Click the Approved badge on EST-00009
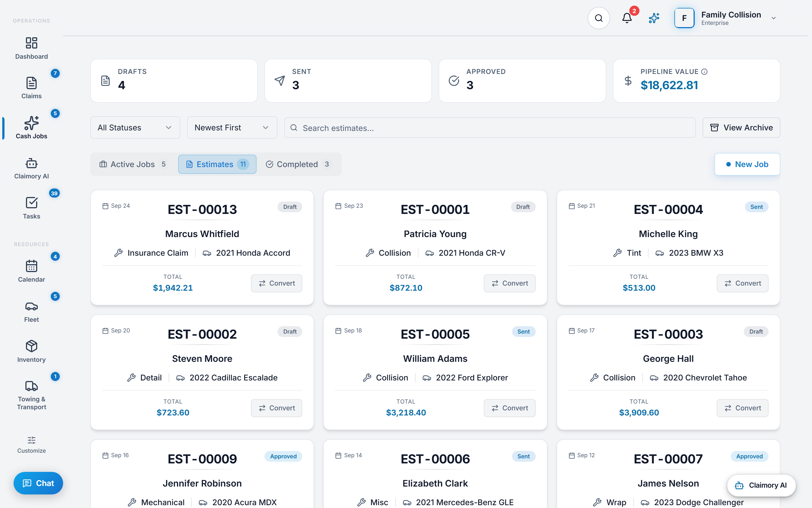This screenshot has height=508, width=812. pos(283,456)
